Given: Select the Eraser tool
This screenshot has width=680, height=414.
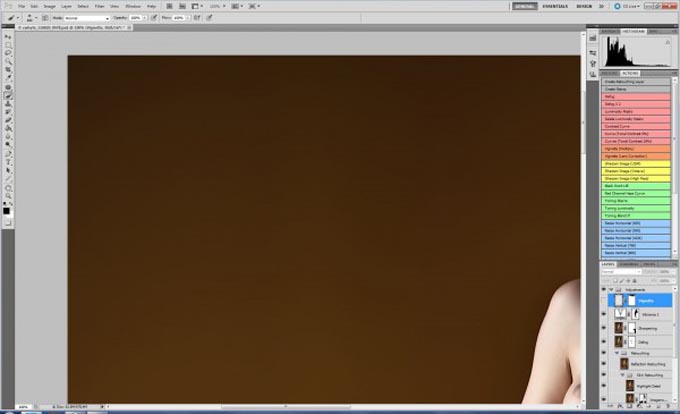Looking at the screenshot, I should click(x=8, y=121).
